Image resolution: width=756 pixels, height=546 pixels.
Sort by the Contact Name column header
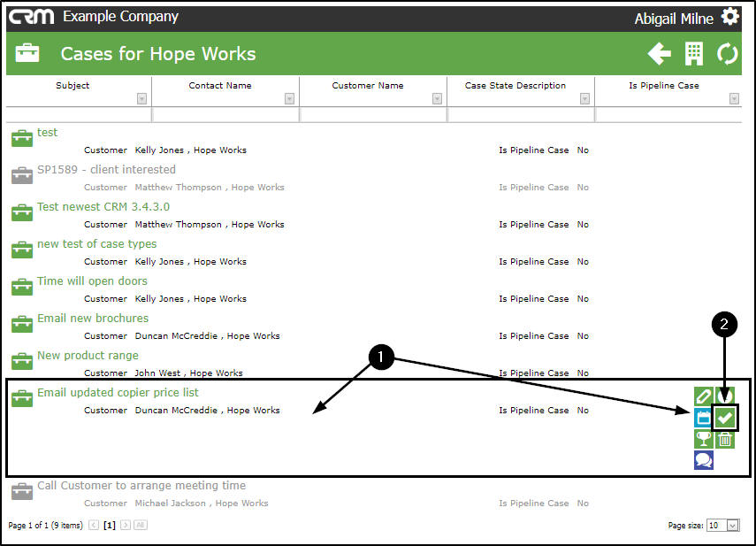coord(220,85)
